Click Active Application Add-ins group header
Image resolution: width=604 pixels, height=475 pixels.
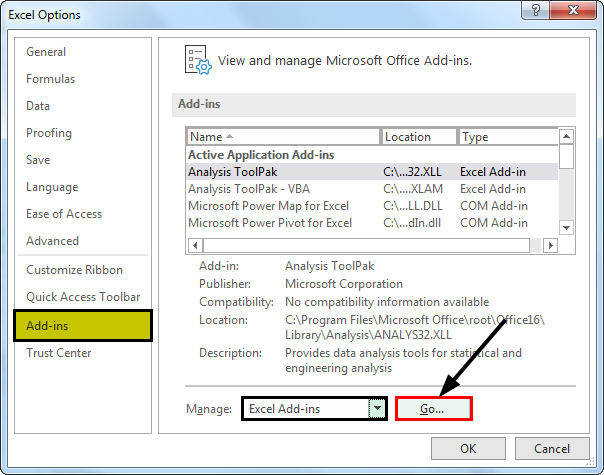click(261, 155)
